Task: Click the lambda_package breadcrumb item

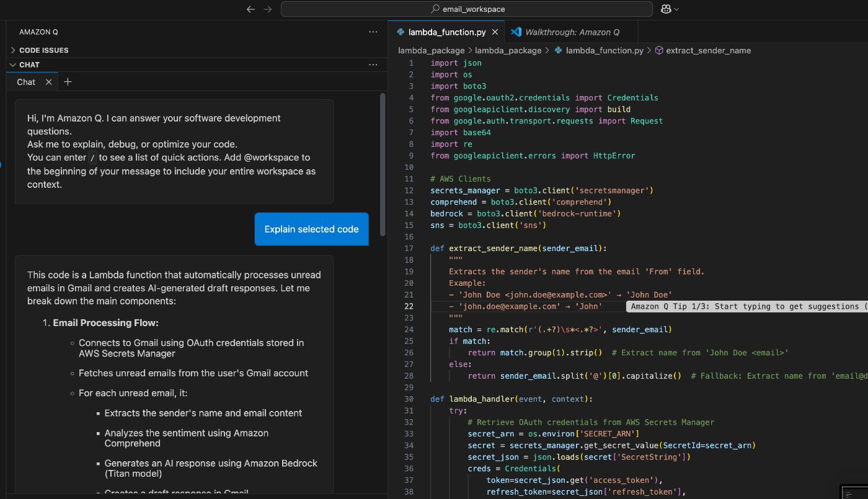Action: coord(431,50)
